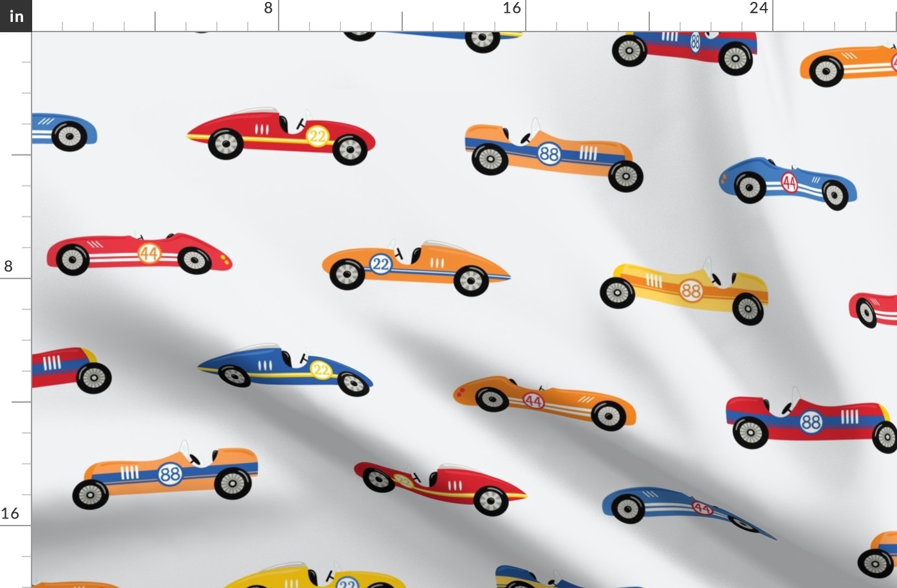Viewport: 897px width, 588px height.
Task: Click the yellow race car numbered 88
Action: (685, 291)
